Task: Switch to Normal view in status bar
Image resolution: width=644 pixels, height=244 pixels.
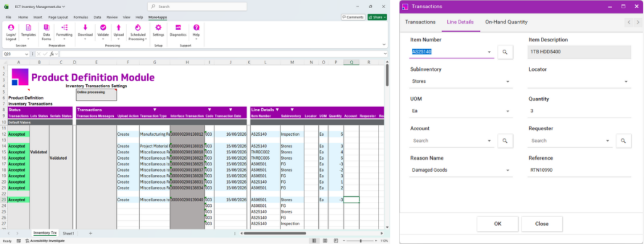Action: (x=314, y=241)
